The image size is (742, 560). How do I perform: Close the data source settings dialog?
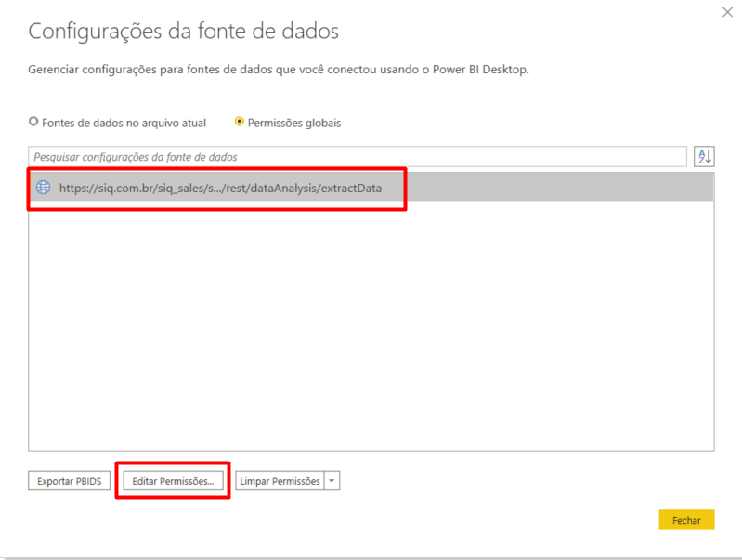[727, 12]
